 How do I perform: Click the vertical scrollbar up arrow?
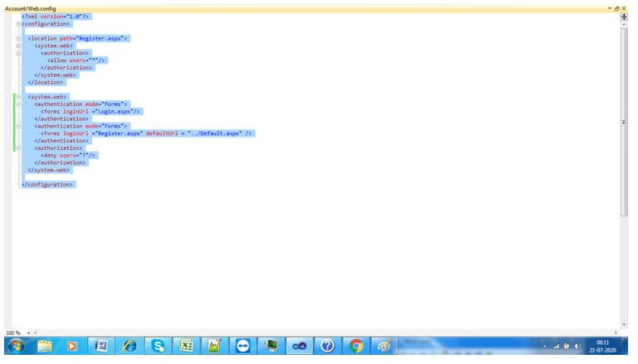624,24
